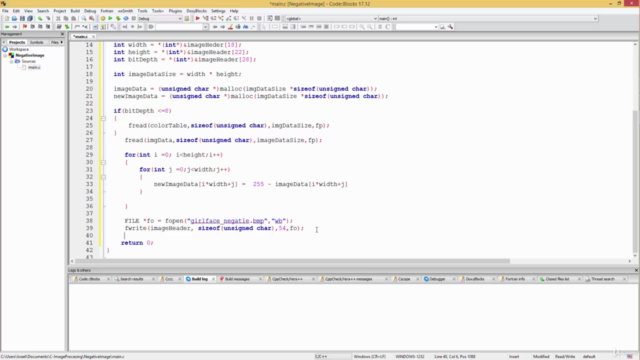The image size is (640, 360).
Task: Open the global scope dropdown
Action: 375,18
